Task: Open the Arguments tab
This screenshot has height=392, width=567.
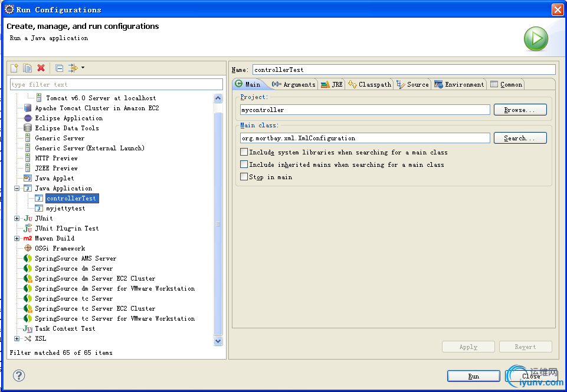Action: 294,84
